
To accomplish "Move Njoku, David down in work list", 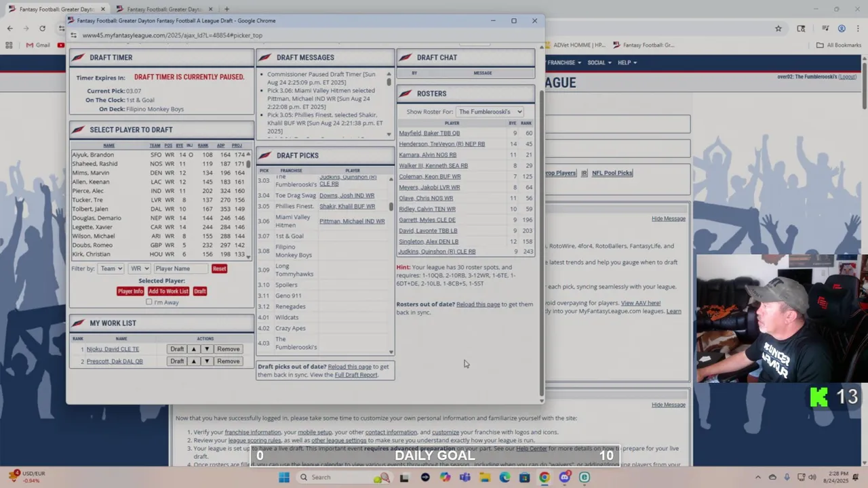I will coord(207,349).
